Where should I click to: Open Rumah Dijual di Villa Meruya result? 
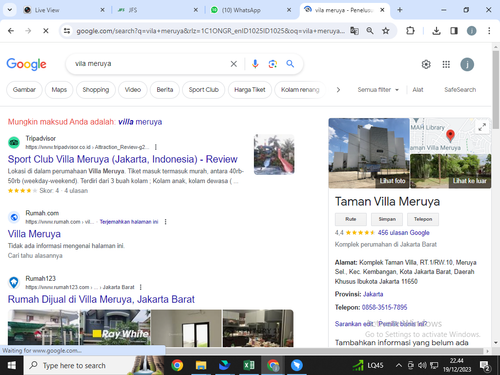pyautogui.click(x=101, y=299)
